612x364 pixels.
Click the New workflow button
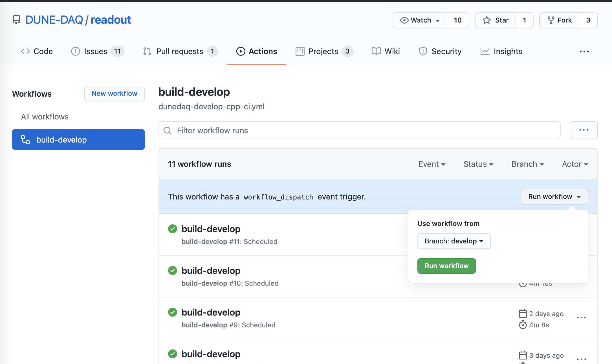pyautogui.click(x=115, y=94)
